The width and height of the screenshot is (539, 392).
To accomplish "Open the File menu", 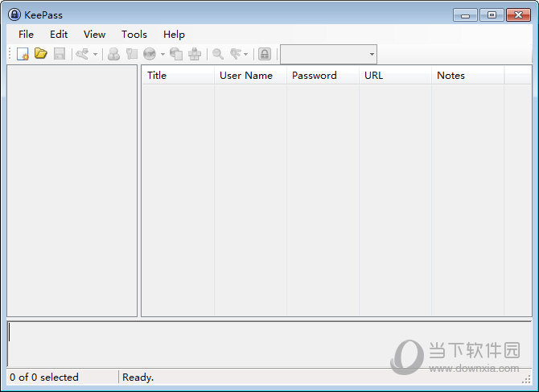I will (26, 35).
